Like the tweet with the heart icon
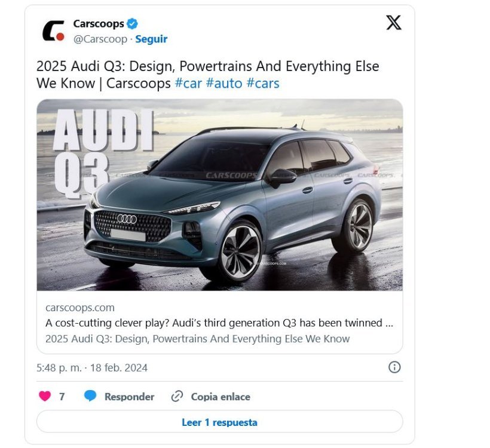Viewport: 490px width, 448px height. [x=45, y=396]
